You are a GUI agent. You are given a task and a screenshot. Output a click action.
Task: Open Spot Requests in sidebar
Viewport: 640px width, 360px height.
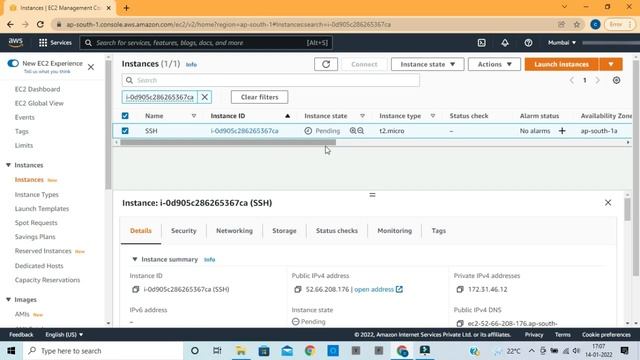click(36, 223)
